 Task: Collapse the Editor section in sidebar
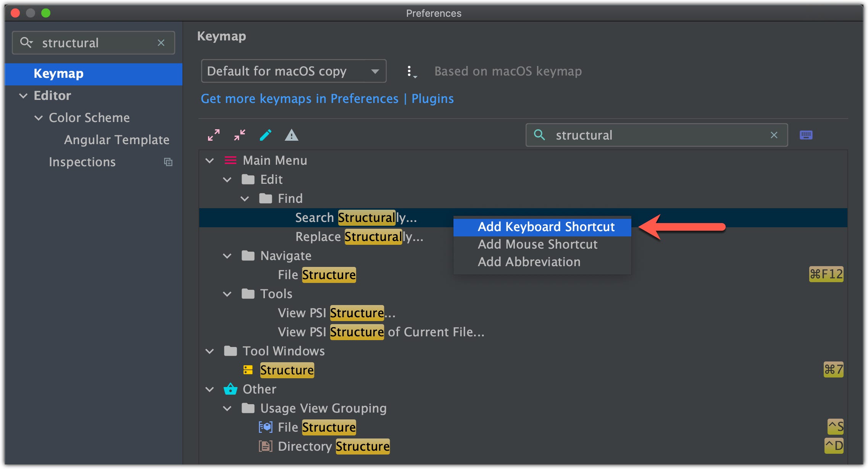[23, 96]
